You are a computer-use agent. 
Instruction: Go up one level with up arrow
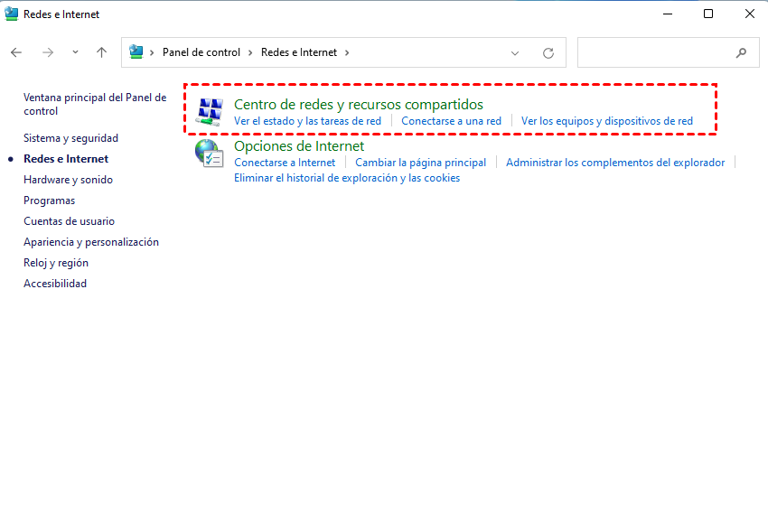click(102, 52)
